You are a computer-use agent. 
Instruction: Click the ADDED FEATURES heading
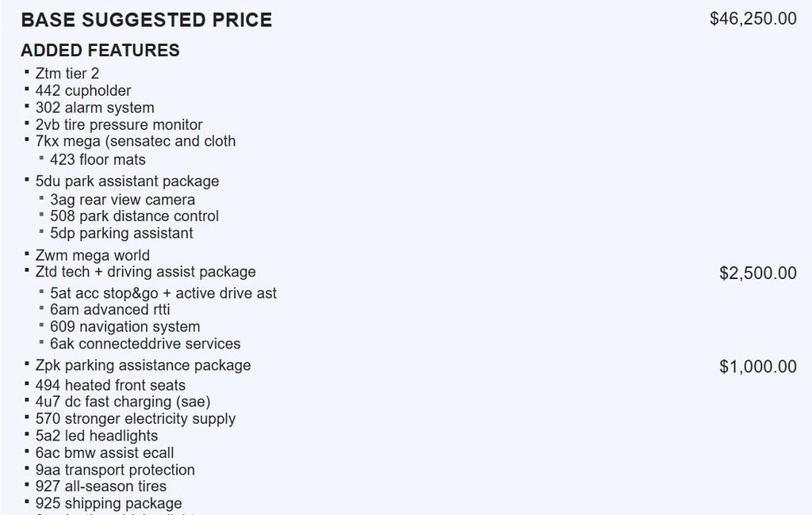point(100,51)
